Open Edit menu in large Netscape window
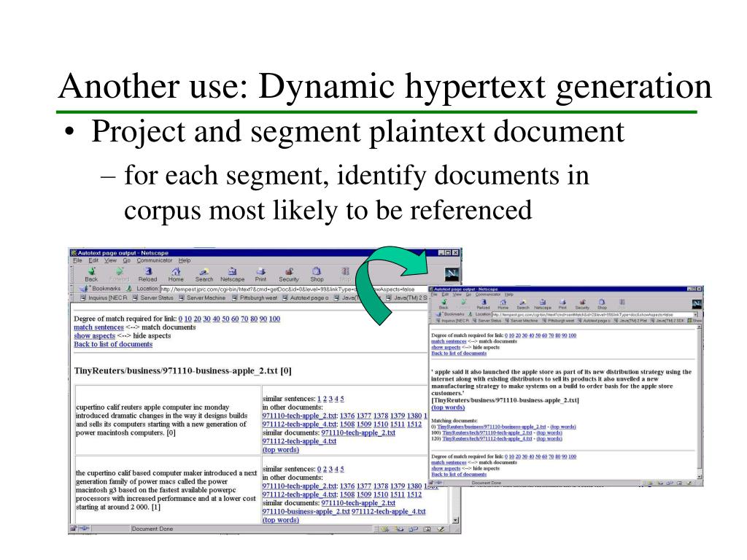Image resolution: width=747 pixels, height=560 pixels. click(93, 260)
